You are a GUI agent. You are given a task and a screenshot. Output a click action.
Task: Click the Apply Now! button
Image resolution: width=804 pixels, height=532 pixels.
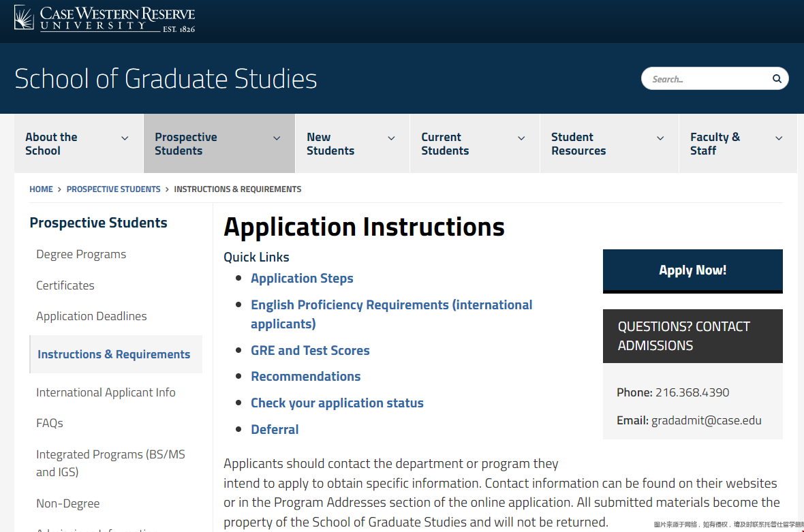tap(693, 271)
